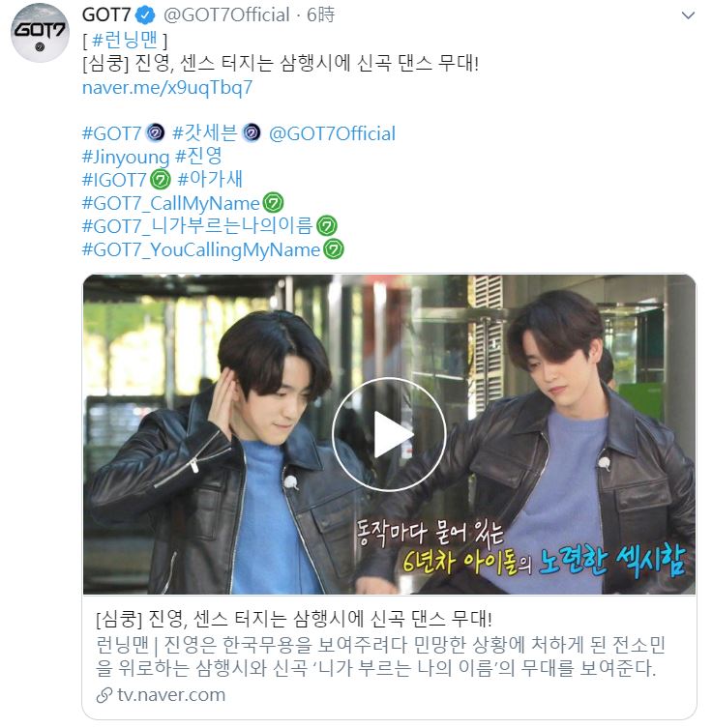This screenshot has width=712, height=728.
Task: Click the tv.naver.com link icon
Action: tap(104, 695)
